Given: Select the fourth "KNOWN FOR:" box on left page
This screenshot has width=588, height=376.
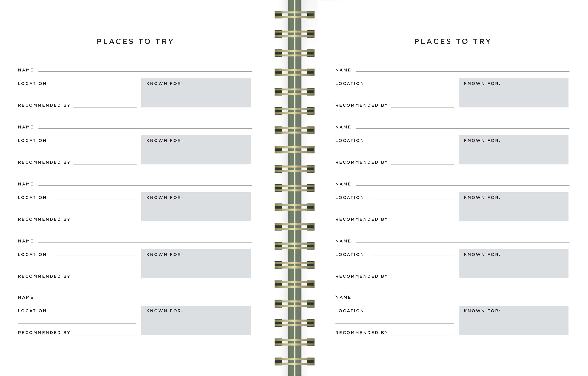Looking at the screenshot, I should pos(196,264).
